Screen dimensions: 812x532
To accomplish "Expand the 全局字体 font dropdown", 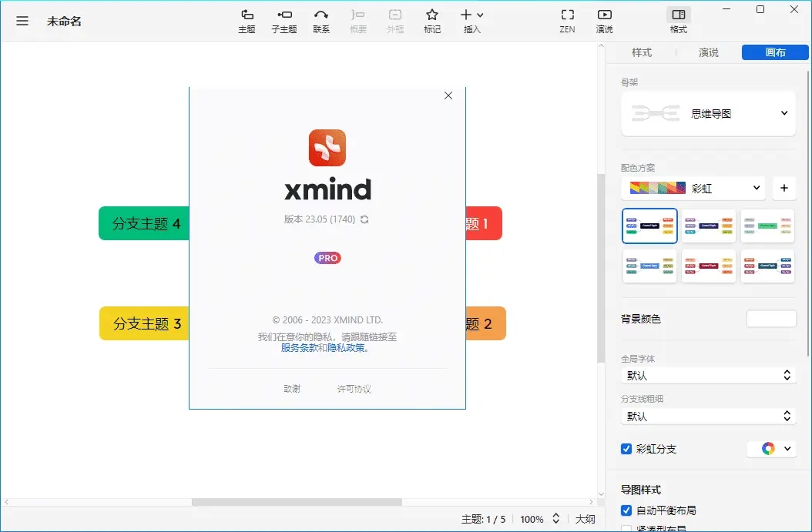I will (x=707, y=375).
